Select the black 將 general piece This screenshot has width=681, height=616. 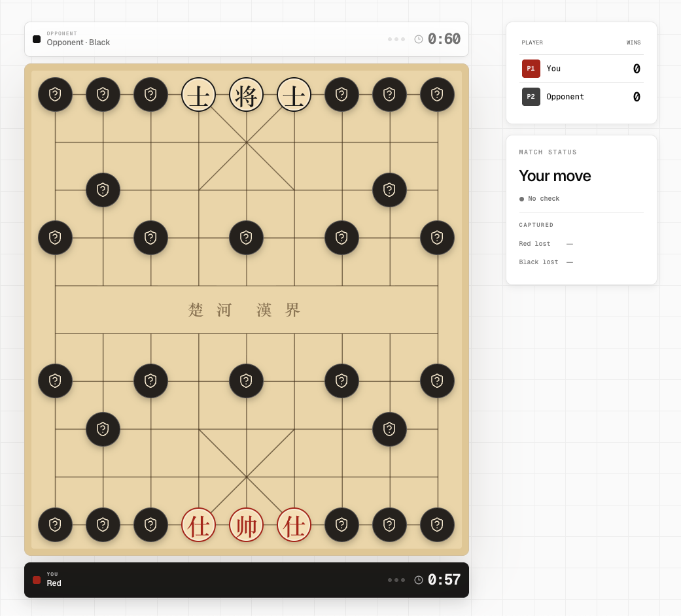pos(246,95)
